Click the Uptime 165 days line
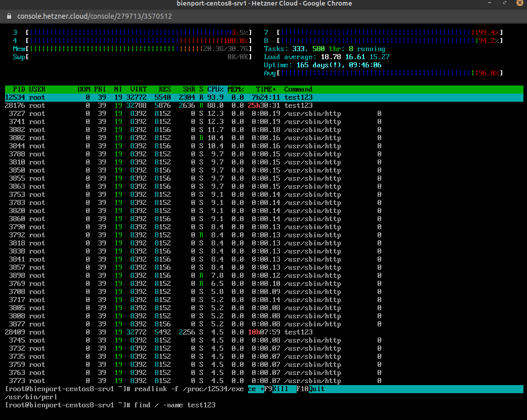 (322, 65)
